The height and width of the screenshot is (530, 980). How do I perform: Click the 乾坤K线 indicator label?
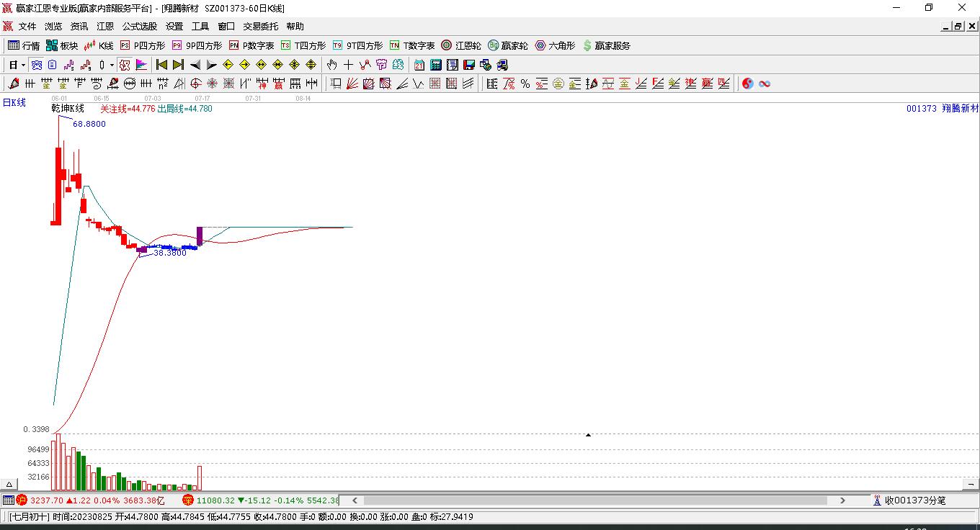pyautogui.click(x=68, y=109)
